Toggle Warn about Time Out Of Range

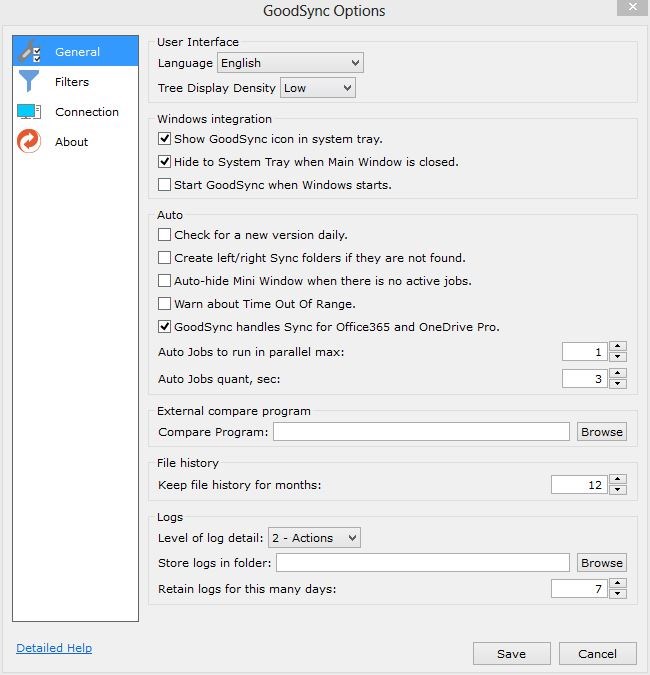coord(164,303)
